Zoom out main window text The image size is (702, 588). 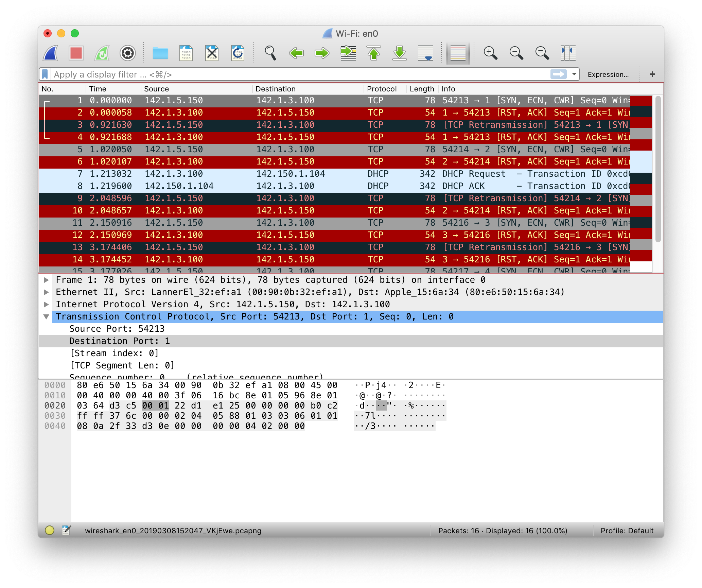[516, 53]
